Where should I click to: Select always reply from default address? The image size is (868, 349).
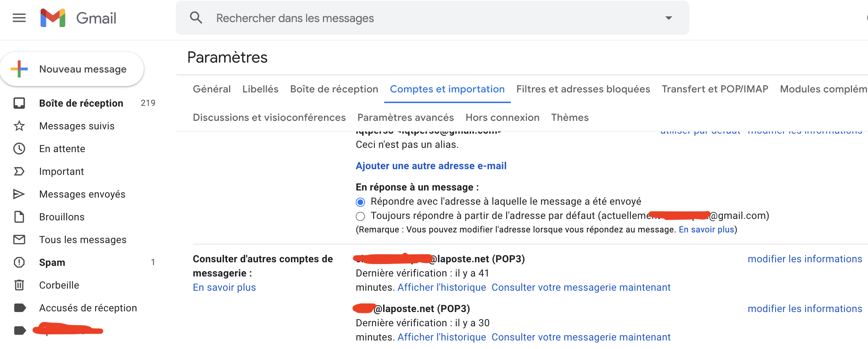click(x=360, y=216)
